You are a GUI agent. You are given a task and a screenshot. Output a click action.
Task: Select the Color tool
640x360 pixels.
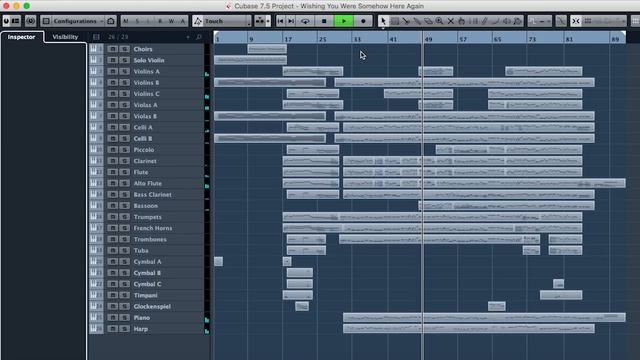click(518, 21)
